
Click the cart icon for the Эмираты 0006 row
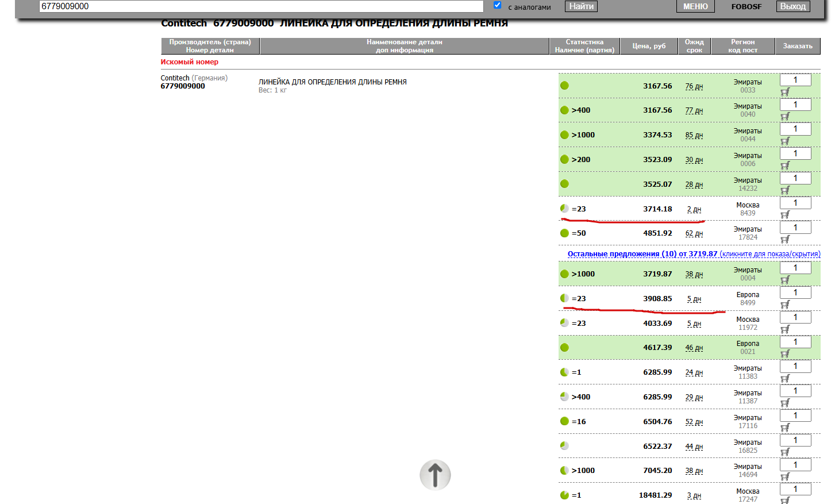785,166
